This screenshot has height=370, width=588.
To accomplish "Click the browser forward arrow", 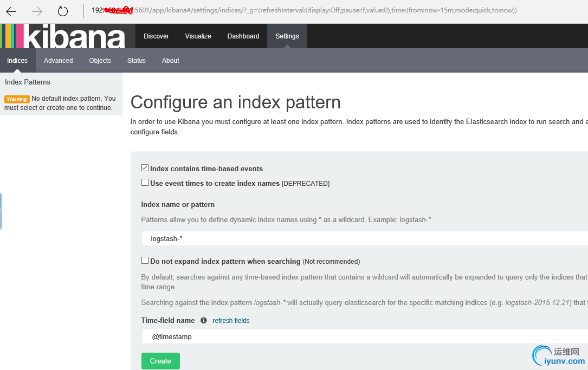I will coord(37,11).
